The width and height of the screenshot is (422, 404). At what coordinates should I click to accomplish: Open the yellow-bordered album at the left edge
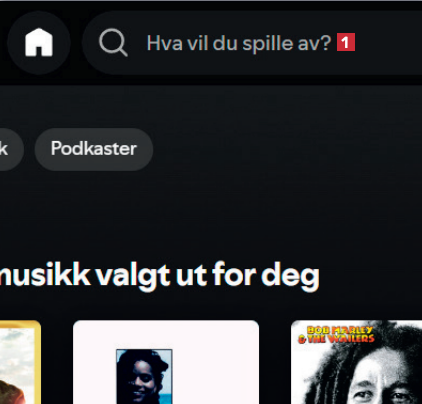tap(20, 362)
